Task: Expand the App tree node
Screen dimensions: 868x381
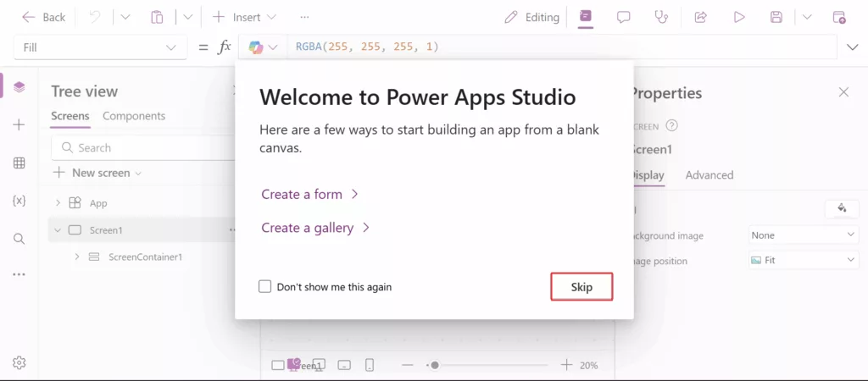Action: [x=58, y=203]
